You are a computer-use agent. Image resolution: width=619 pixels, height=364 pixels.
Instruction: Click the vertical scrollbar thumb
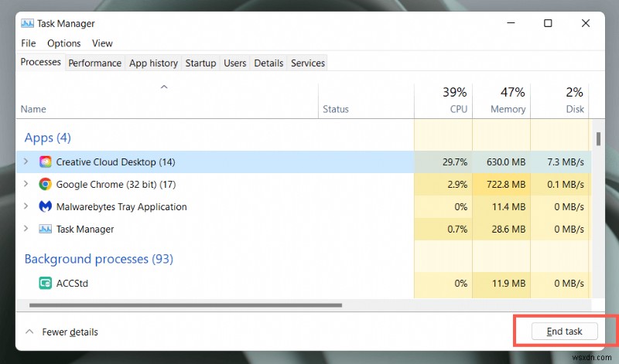pyautogui.click(x=598, y=139)
